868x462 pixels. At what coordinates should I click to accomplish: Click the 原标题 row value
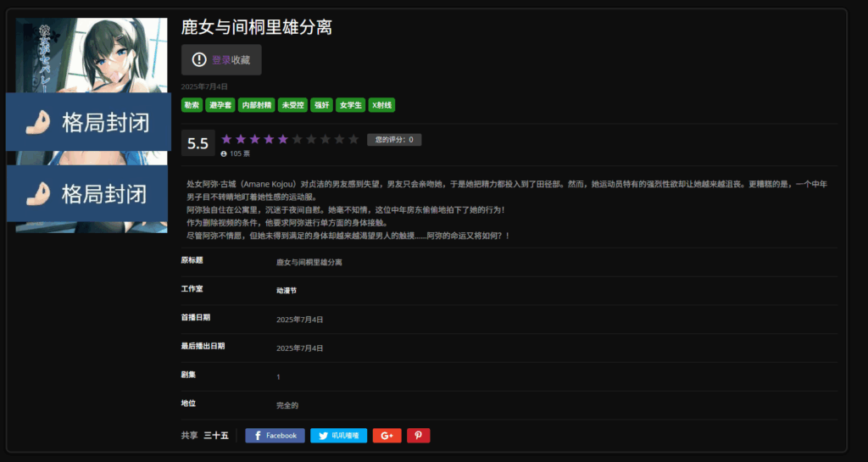pos(309,262)
